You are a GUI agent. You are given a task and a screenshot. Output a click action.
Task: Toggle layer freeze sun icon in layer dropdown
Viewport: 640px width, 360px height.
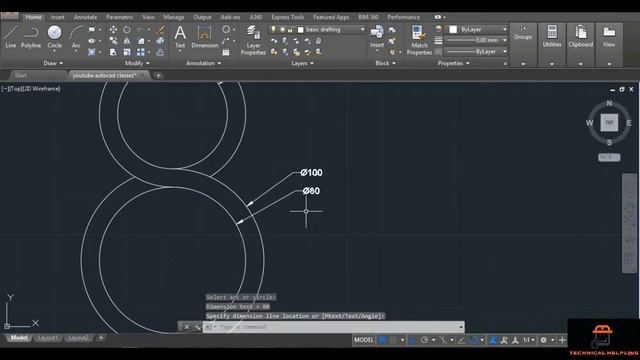click(x=282, y=29)
